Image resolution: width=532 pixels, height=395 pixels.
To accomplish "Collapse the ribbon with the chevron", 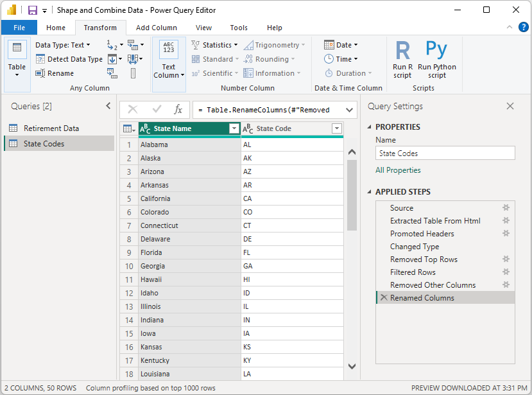I will click(510, 27).
